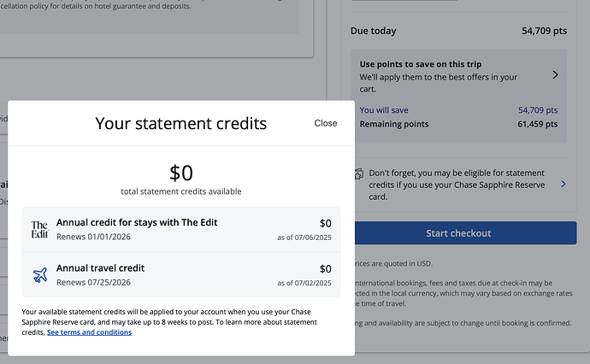Close the statement credits dialog
Viewport: 590px width, 364px height.
(x=326, y=123)
